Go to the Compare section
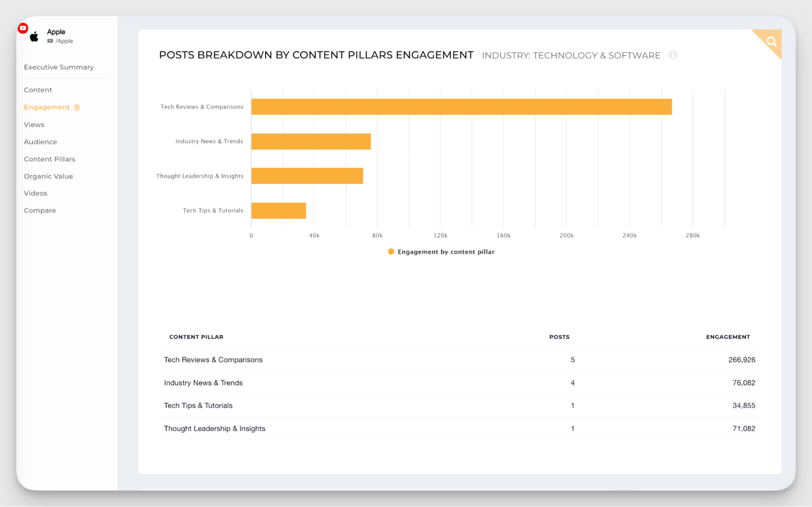812x507 pixels. click(40, 210)
